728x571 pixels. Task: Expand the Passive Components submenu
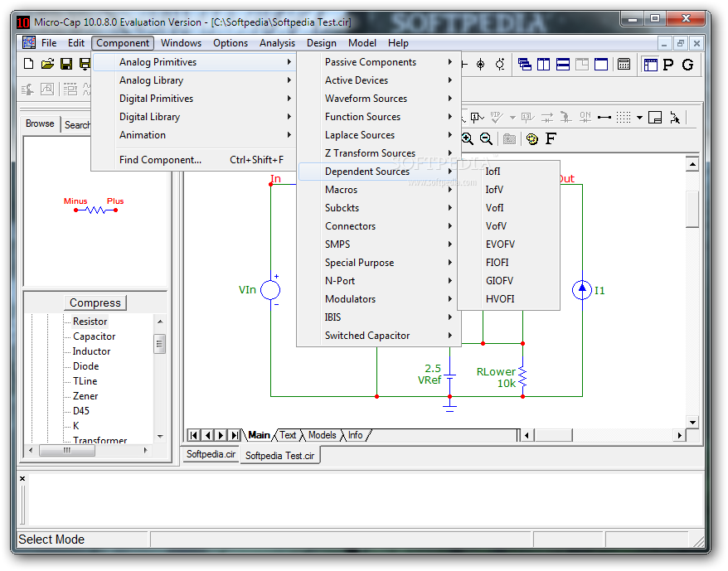[379, 62]
